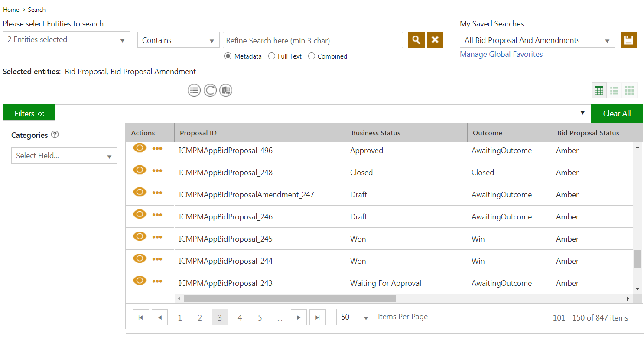
Task: Open the Manage Global Favorites link
Action: (501, 54)
